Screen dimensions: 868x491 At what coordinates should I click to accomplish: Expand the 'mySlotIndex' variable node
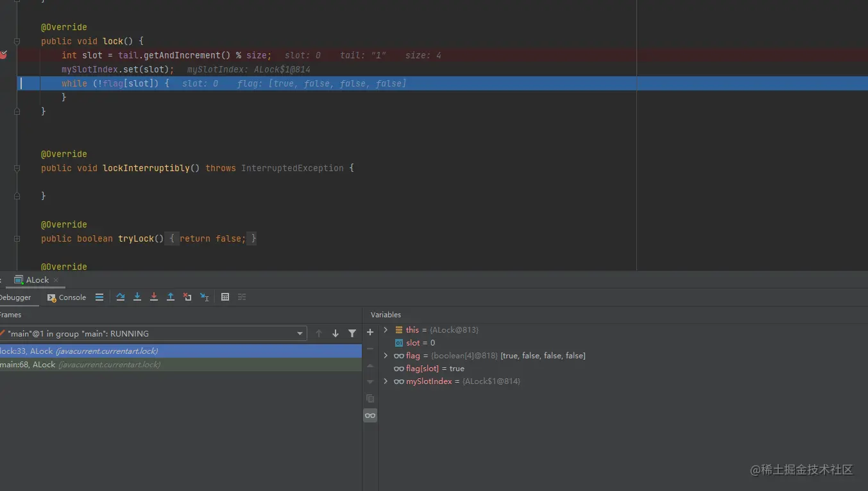pyautogui.click(x=386, y=381)
